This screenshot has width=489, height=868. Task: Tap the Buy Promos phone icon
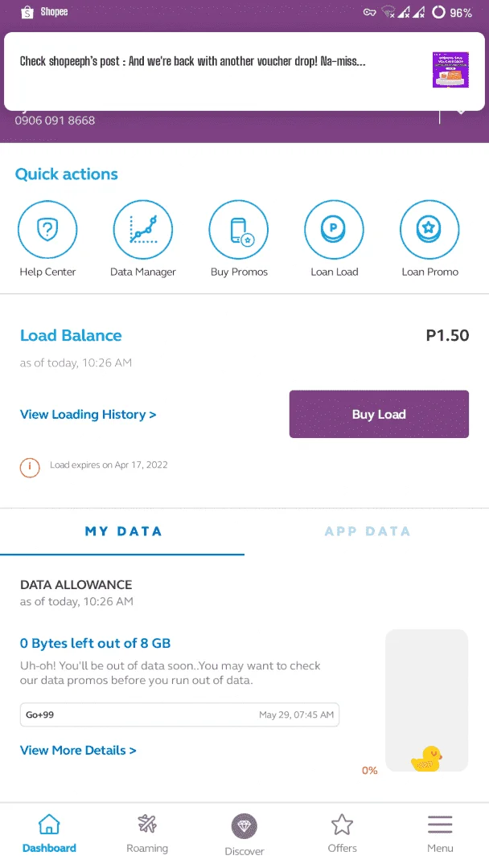tap(239, 230)
